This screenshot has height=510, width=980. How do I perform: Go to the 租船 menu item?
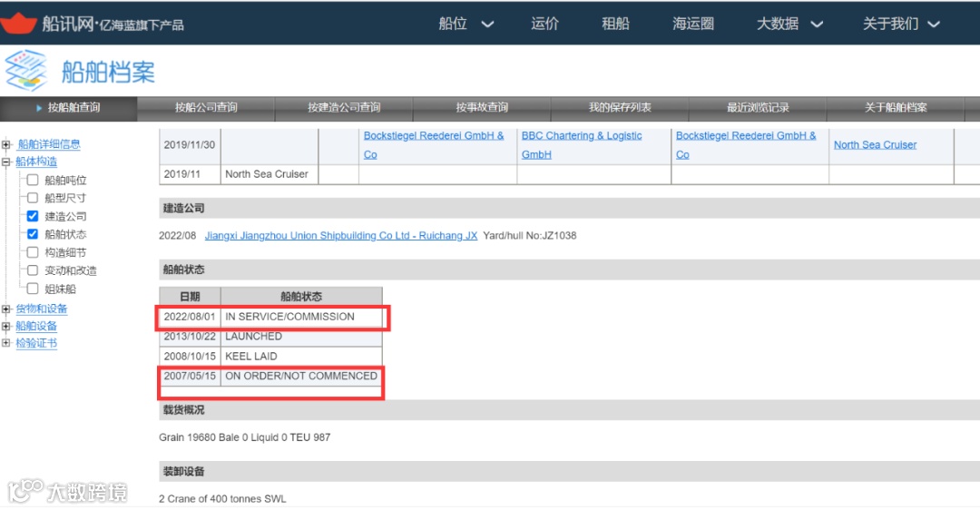pyautogui.click(x=615, y=24)
